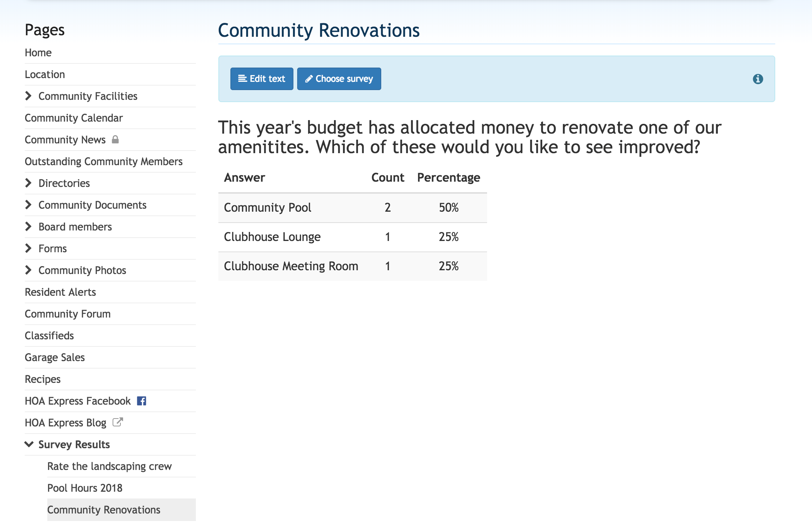Click the external link icon beside HOA Express Blog
Image resolution: width=812 pixels, height=527 pixels.
117,422
